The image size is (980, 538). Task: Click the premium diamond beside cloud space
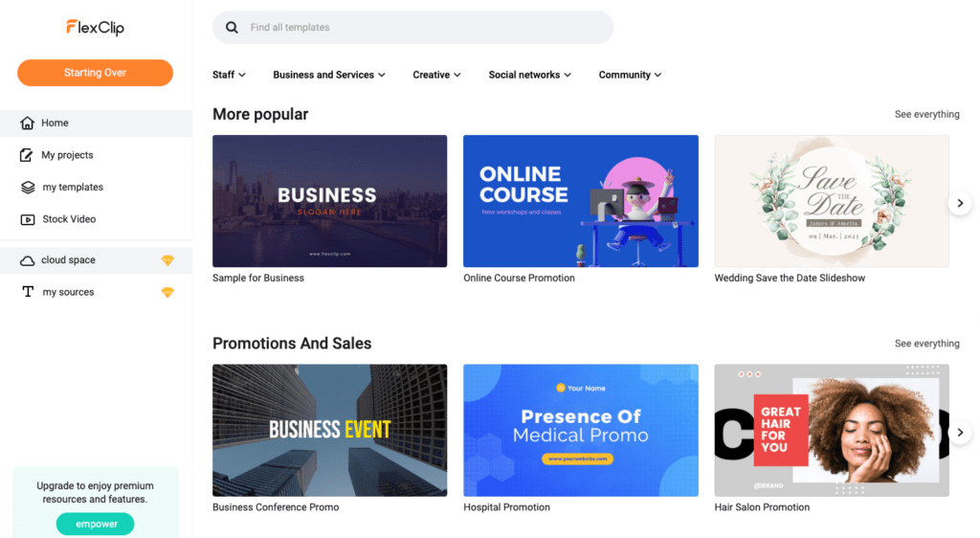tap(167, 260)
